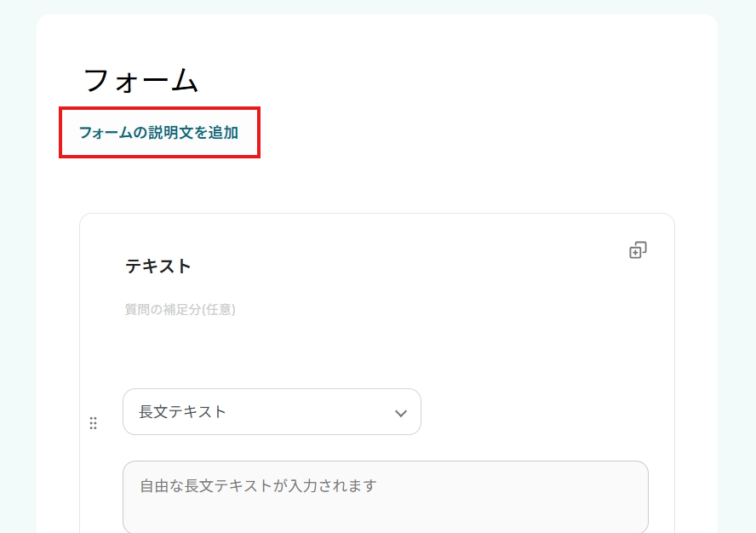Grab the reorder handle left of dropdown
The width and height of the screenshot is (756, 533).
(x=94, y=423)
